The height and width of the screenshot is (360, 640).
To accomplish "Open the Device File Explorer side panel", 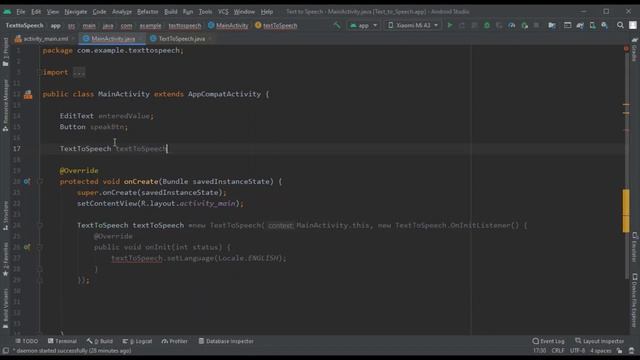I will (x=634, y=300).
